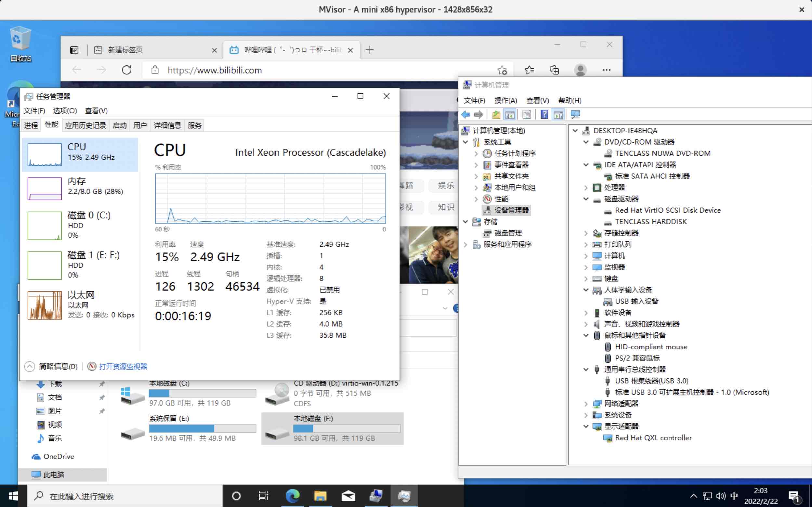Collapse the disk drives device category
The height and width of the screenshot is (507, 812).
pyautogui.click(x=586, y=199)
